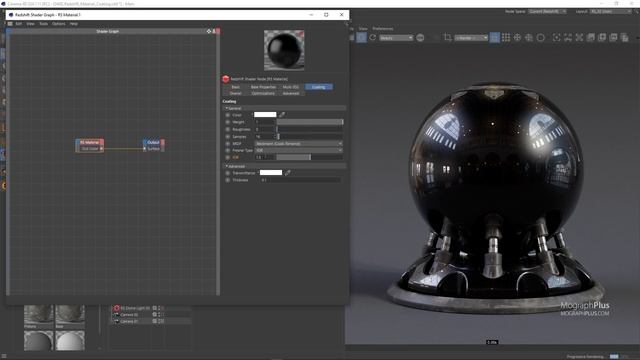Image resolution: width=640 pixels, height=360 pixels.
Task: Open the Help menu in Shader Graph
Action: [x=74, y=24]
